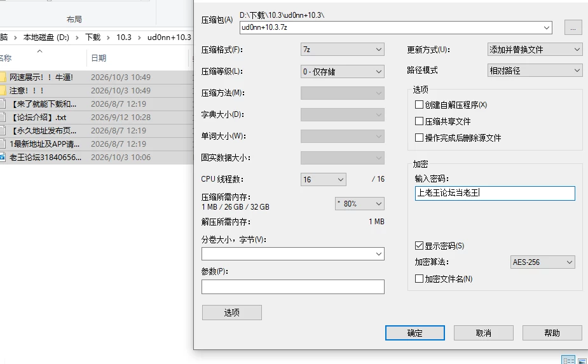Click ud0nn+10.3 in the Explorer breadcrumb
Image resolution: width=588 pixels, height=364 pixels.
tap(169, 37)
